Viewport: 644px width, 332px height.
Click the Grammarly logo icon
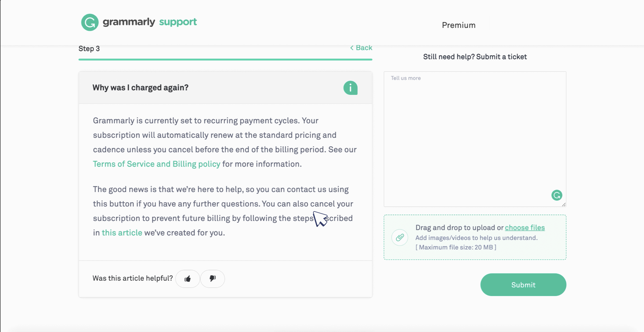[x=90, y=22]
